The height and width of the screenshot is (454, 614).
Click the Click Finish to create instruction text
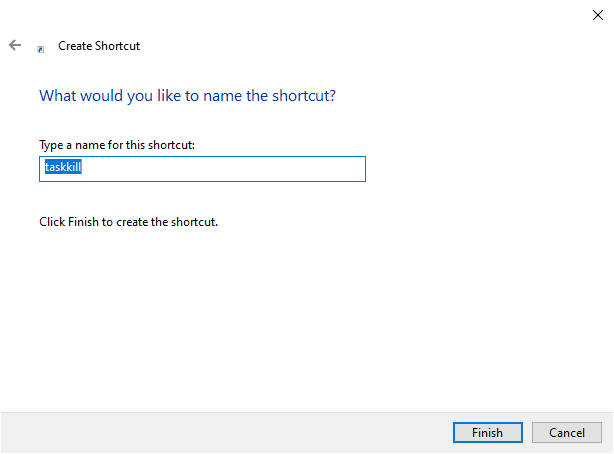(128, 222)
